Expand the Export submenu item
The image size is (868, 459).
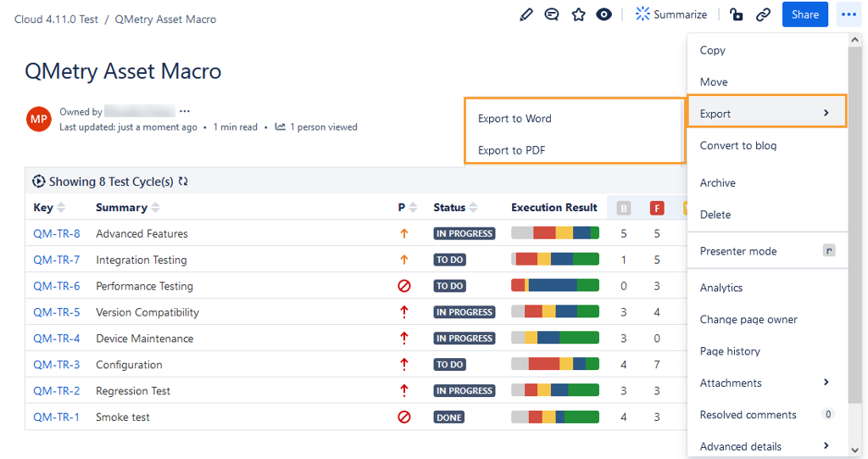tap(767, 114)
